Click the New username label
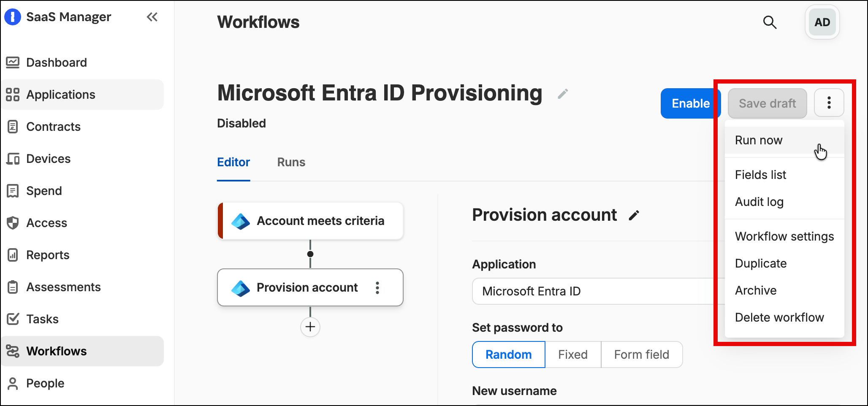Screen dimensions: 868x406 514,391
